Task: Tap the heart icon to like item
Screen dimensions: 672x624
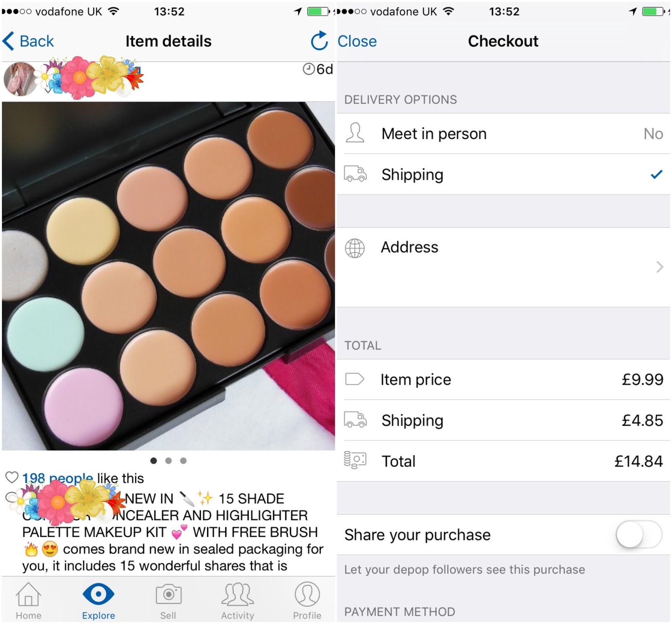Action: [x=12, y=477]
